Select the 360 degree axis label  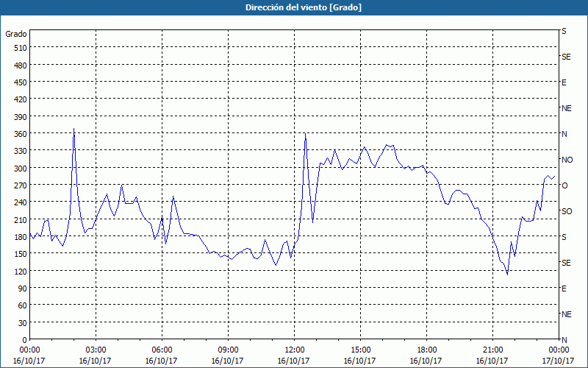point(21,134)
